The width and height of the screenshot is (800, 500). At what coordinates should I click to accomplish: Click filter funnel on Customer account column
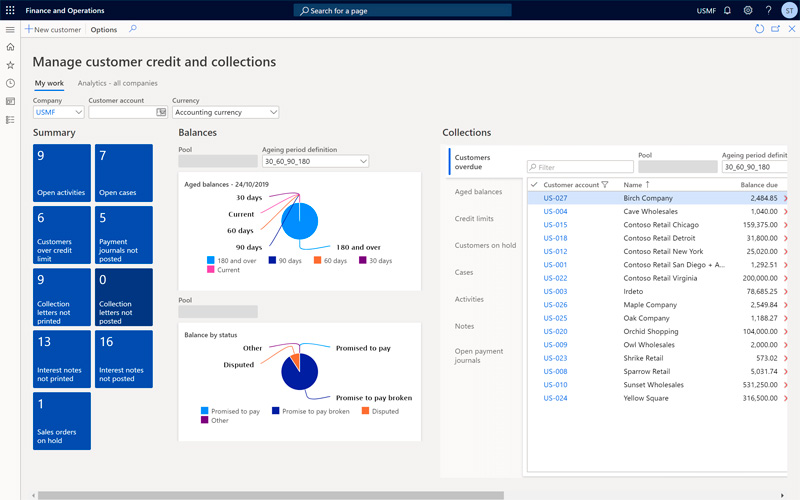pyautogui.click(x=605, y=185)
